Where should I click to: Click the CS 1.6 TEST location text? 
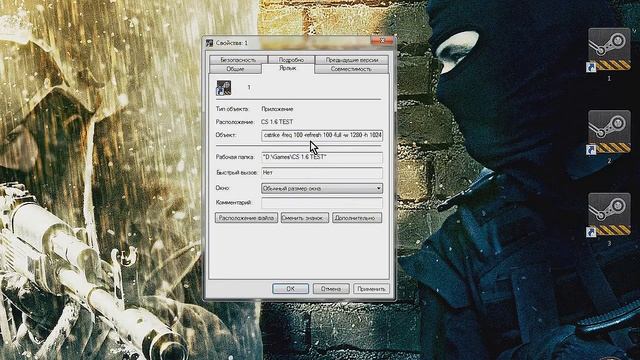(277, 122)
